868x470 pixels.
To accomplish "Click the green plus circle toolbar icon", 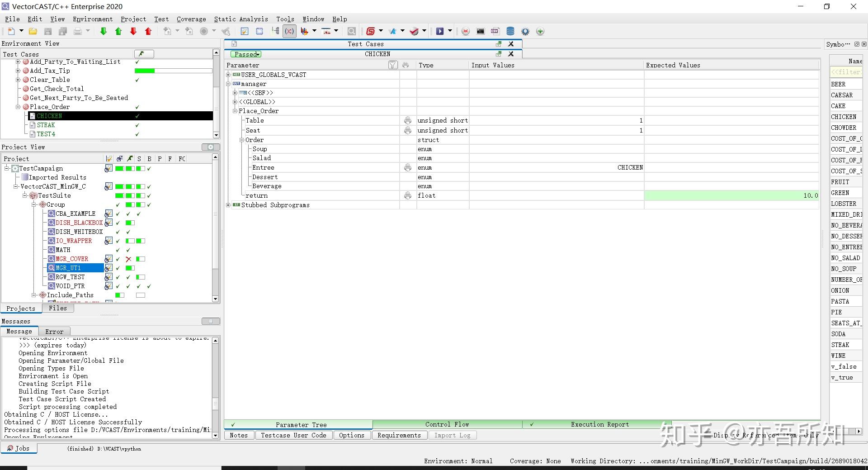I will pos(540,31).
